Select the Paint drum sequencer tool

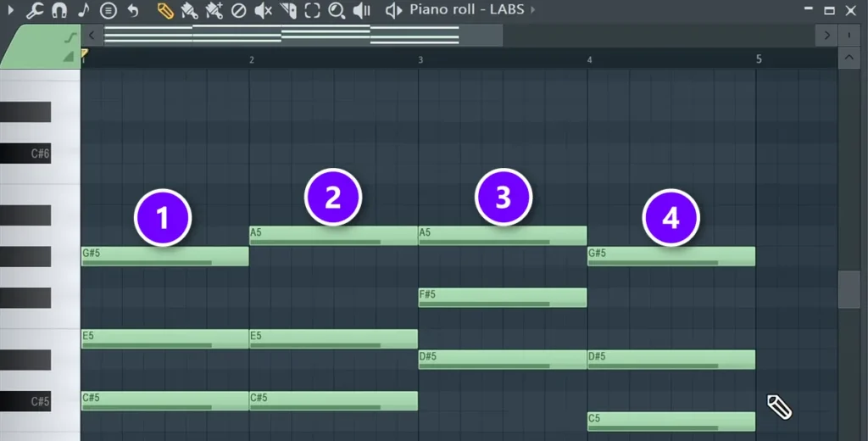pos(214,10)
